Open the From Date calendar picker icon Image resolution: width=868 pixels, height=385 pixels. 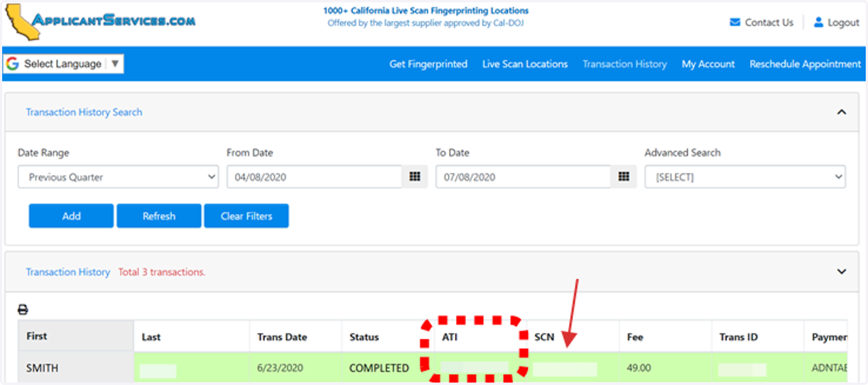click(x=414, y=177)
